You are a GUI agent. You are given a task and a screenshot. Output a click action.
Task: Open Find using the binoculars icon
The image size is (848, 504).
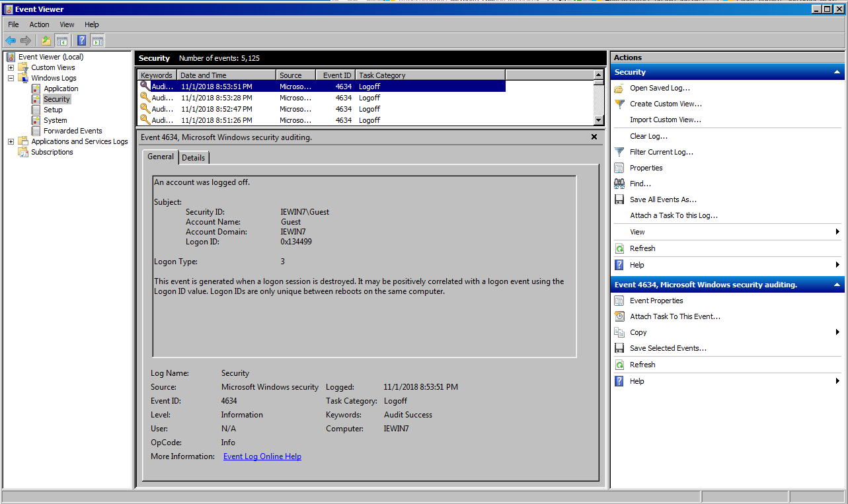619,183
